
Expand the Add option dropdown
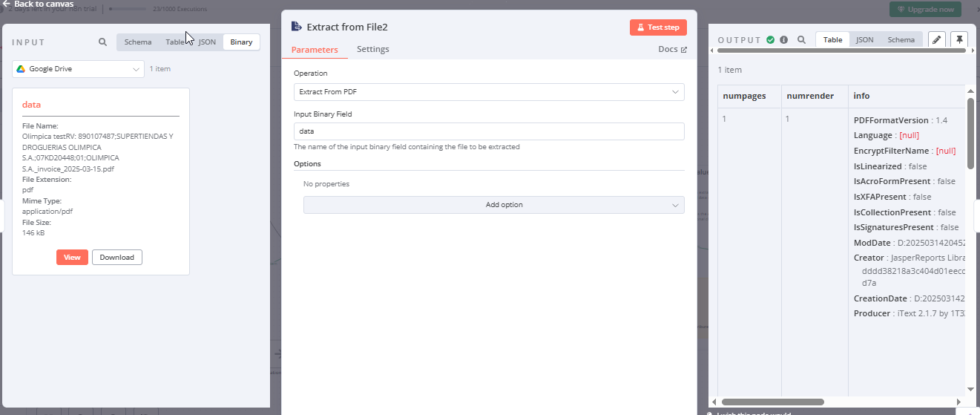coord(493,205)
